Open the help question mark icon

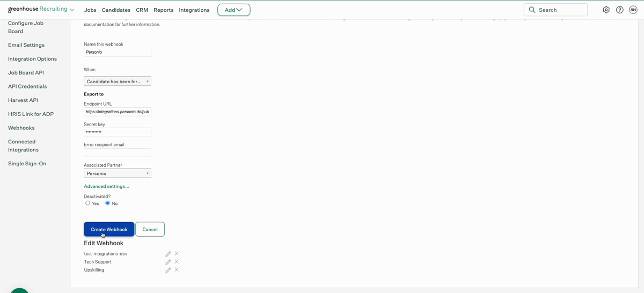point(619,10)
